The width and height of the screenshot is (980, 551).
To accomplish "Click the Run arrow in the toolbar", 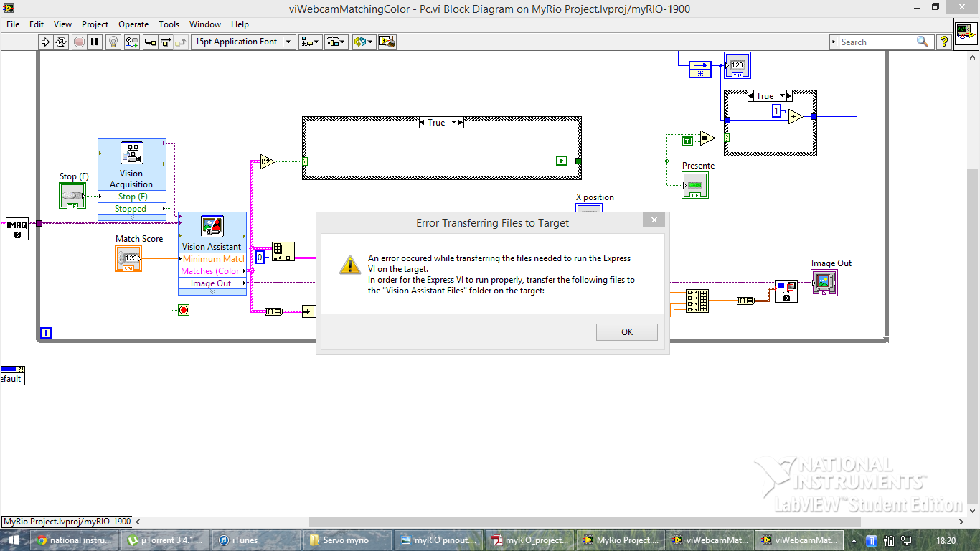I will point(45,42).
